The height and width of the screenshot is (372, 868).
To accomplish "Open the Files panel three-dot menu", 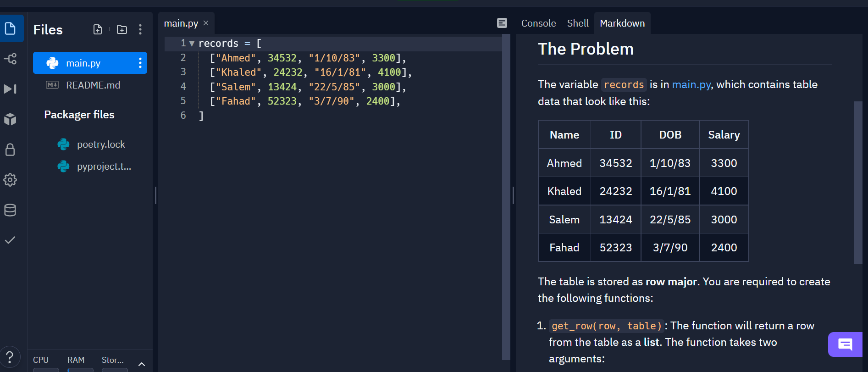I will coord(140,29).
